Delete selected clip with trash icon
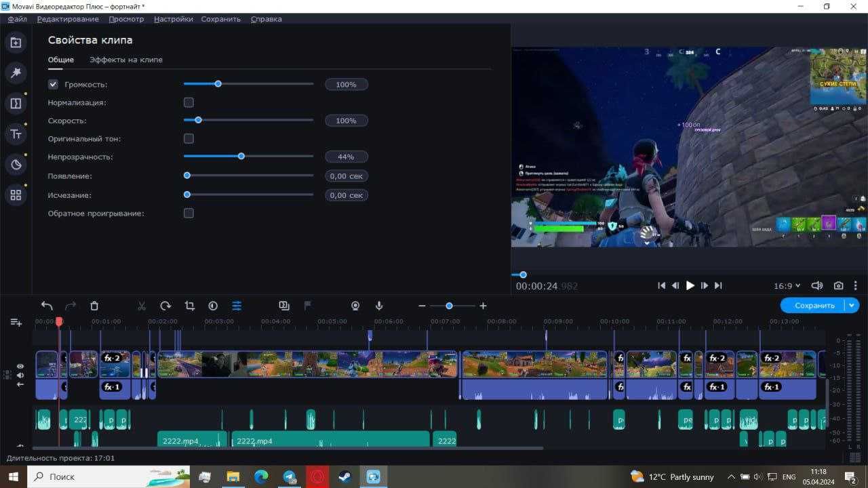Viewport: 868px width, 488px height. tap(94, 306)
